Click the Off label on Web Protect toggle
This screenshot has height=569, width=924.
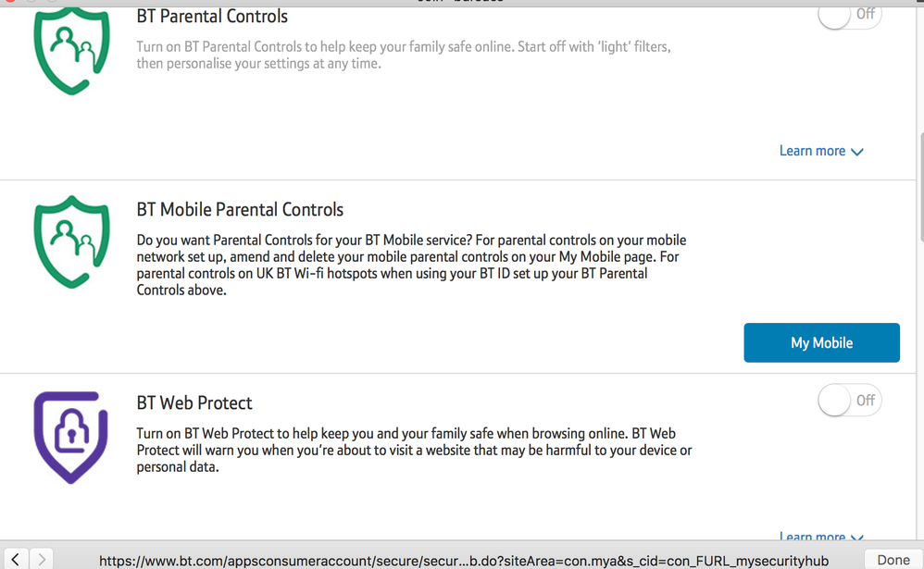click(865, 401)
